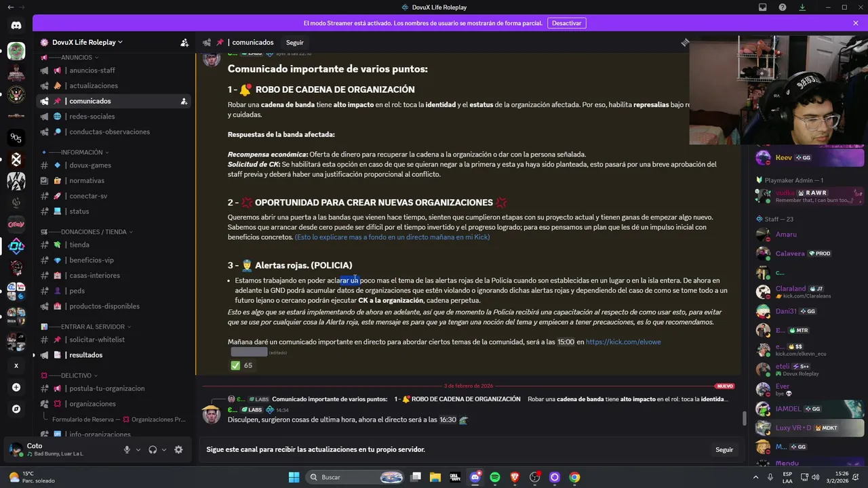Open Luxy VR member in member list
The height and width of the screenshot is (488, 868).
810,428
